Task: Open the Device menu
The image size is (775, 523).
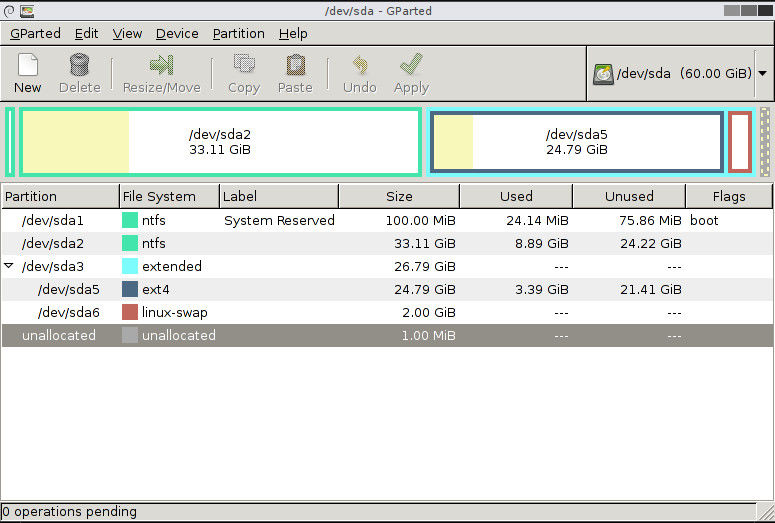Action: click(177, 34)
